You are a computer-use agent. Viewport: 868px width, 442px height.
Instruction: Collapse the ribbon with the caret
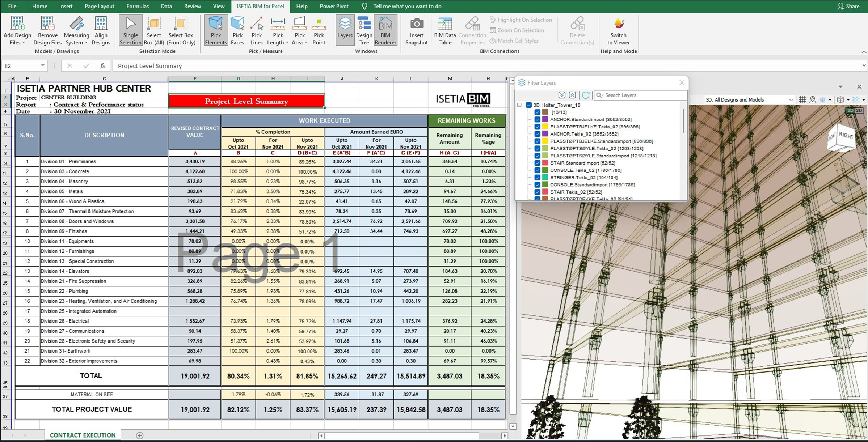coord(864,52)
